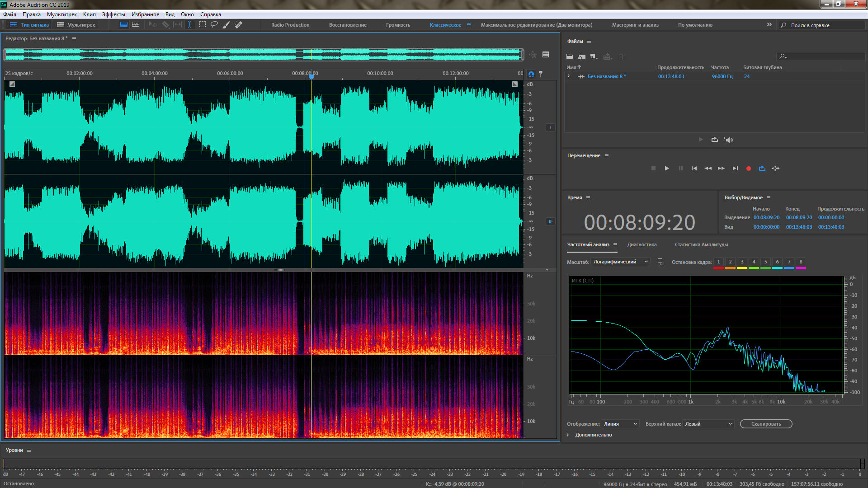Viewport: 868px width, 488px height.
Task: Toggle spectral pitch display
Action: tap(136, 25)
